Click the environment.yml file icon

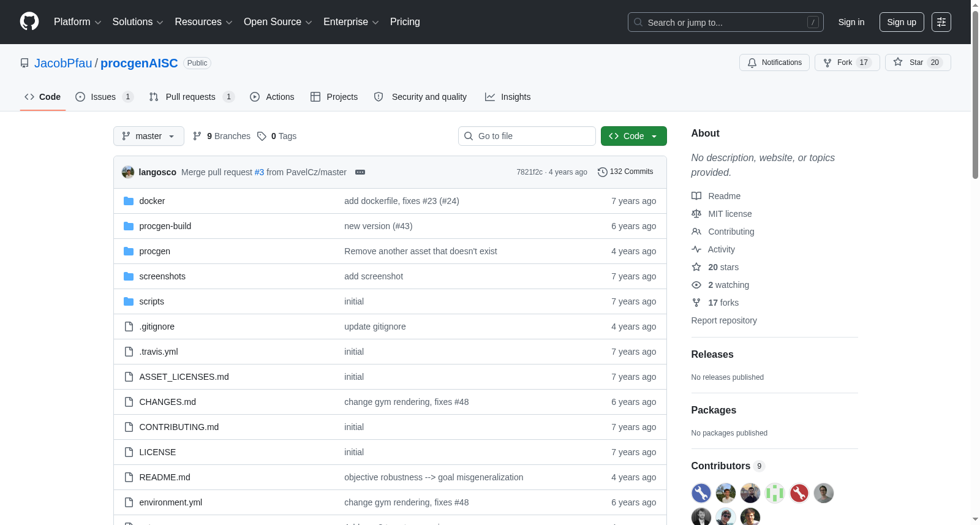129,502
